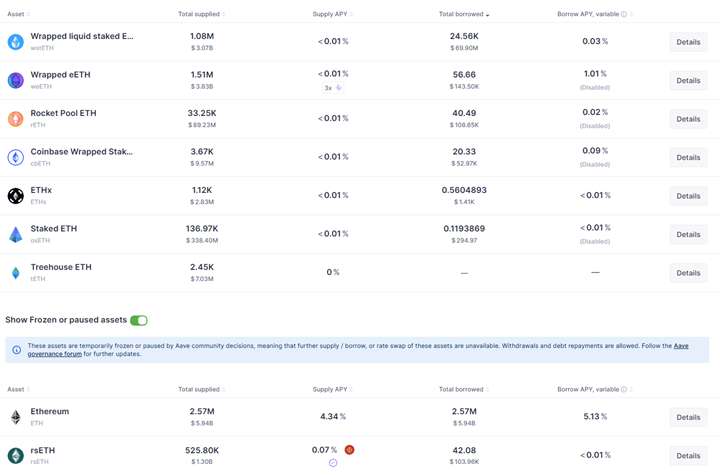720x475 pixels.
Task: Open Details for Wrapped liquid staked ETH
Action: pyautogui.click(x=688, y=42)
